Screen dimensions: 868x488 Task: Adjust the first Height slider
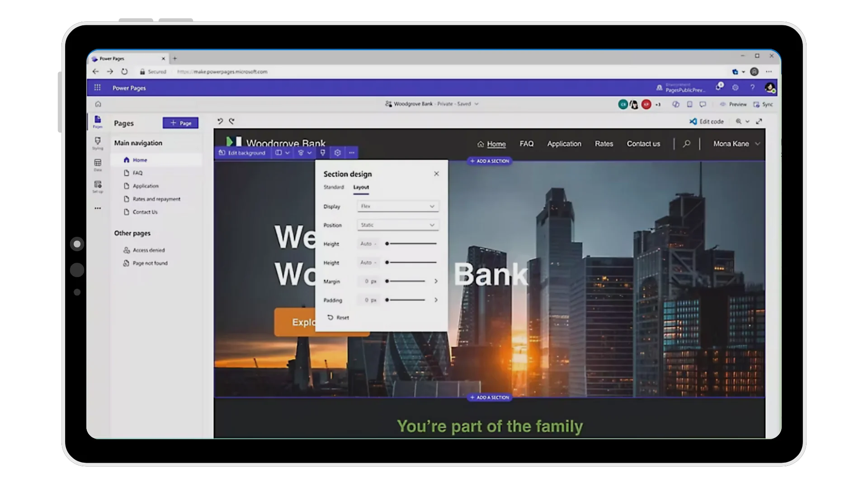coord(411,244)
